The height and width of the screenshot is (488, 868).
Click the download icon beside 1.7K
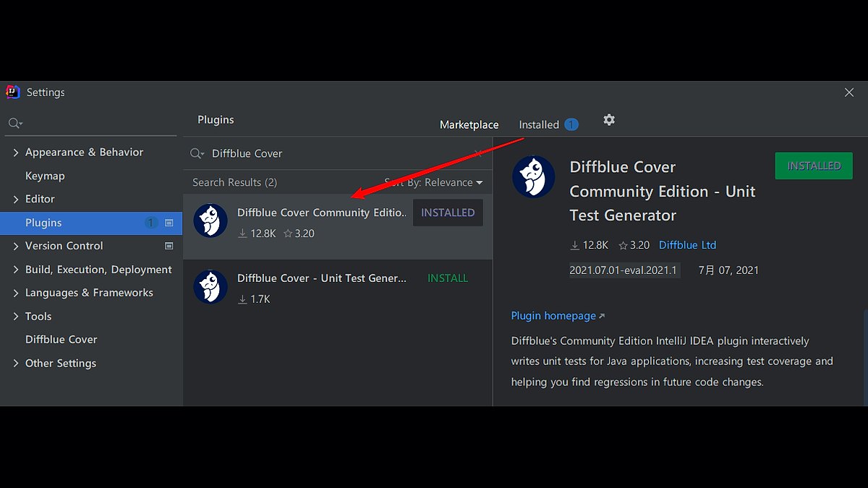[242, 299]
